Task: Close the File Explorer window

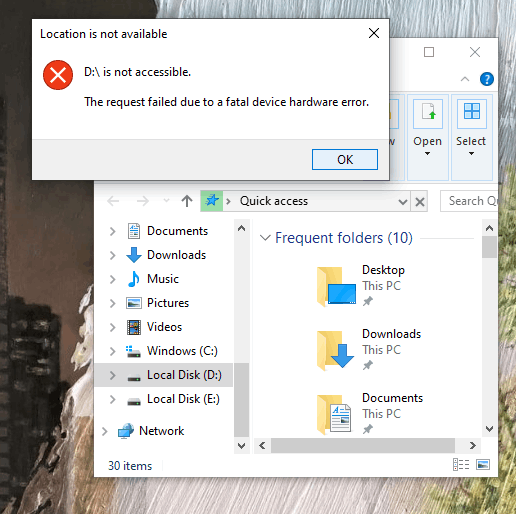Action: click(475, 52)
